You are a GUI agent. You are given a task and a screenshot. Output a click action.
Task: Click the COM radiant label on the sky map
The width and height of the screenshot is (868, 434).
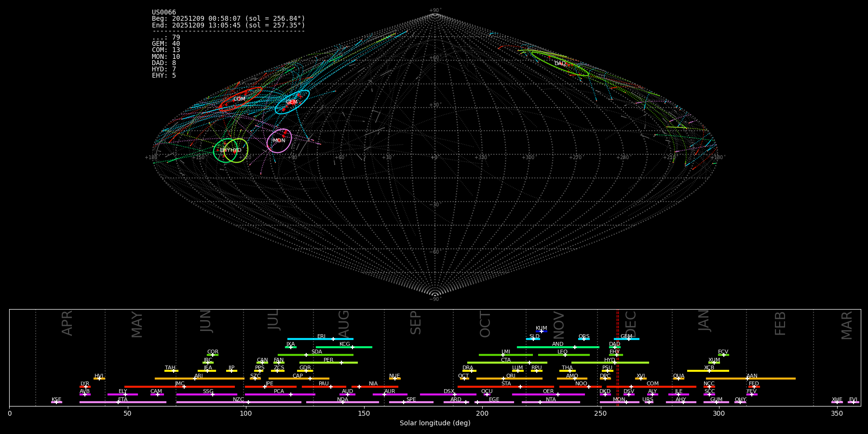click(239, 99)
